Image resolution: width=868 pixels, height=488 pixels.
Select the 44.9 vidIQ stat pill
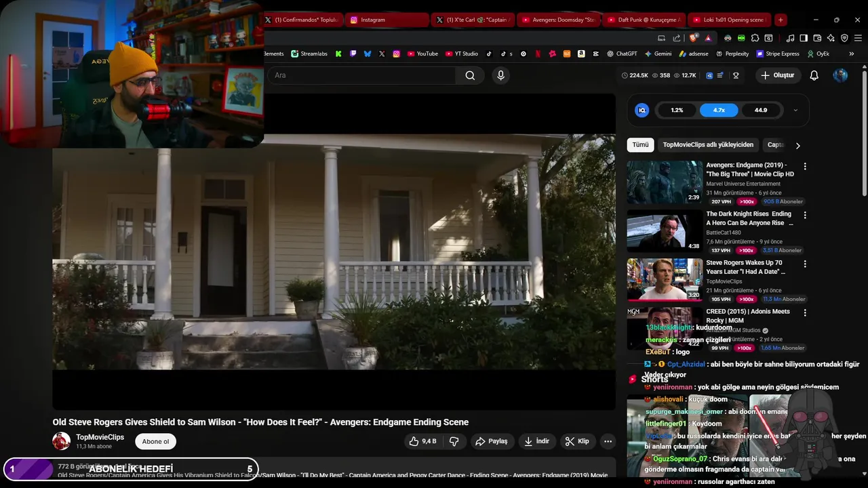(x=761, y=110)
